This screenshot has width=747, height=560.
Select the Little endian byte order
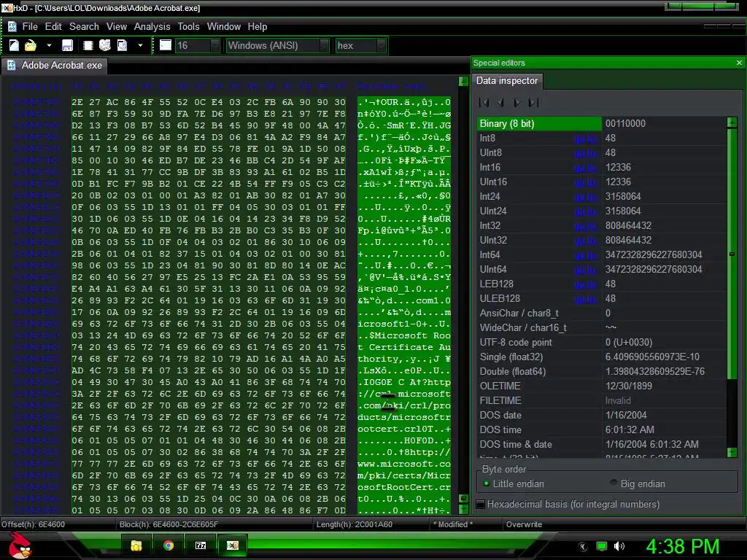click(514, 484)
